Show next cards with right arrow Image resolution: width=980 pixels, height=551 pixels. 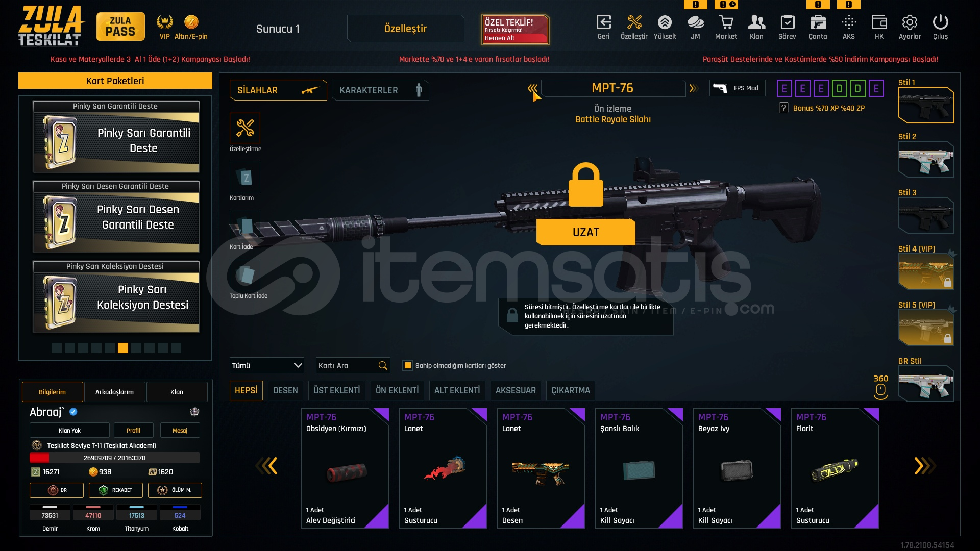(923, 466)
